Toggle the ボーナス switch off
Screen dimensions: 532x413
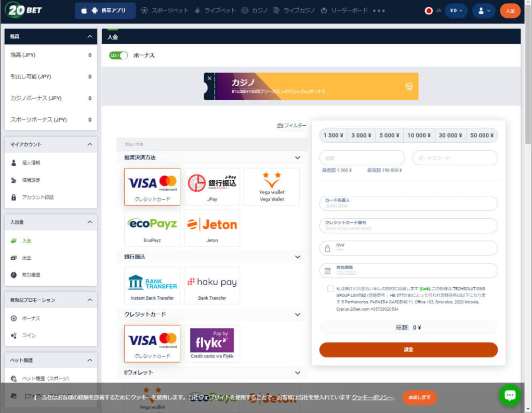click(118, 55)
